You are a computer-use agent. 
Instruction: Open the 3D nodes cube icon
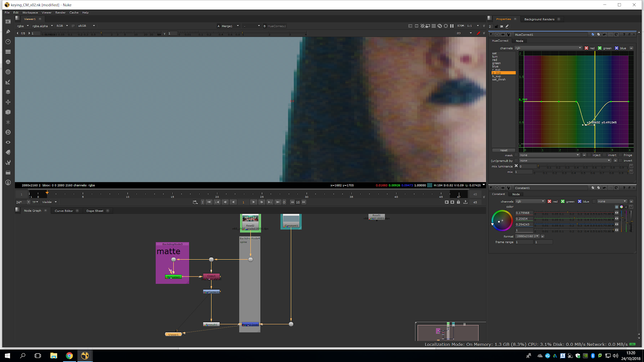[x=8, y=112]
